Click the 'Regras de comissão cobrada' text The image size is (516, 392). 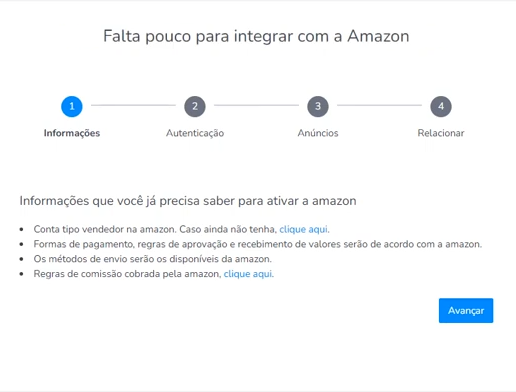point(127,274)
